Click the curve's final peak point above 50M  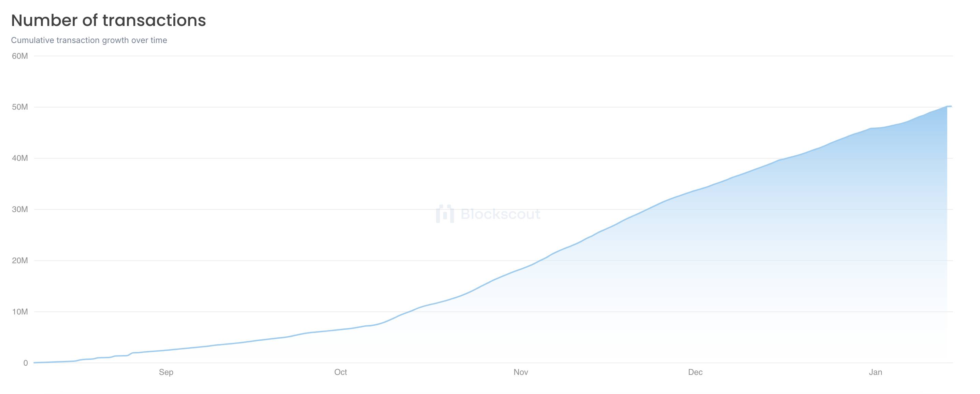(x=949, y=106)
